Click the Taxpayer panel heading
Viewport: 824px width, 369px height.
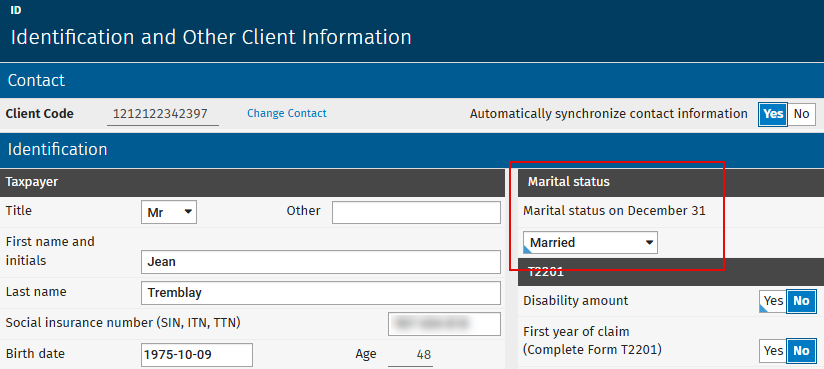click(252, 182)
